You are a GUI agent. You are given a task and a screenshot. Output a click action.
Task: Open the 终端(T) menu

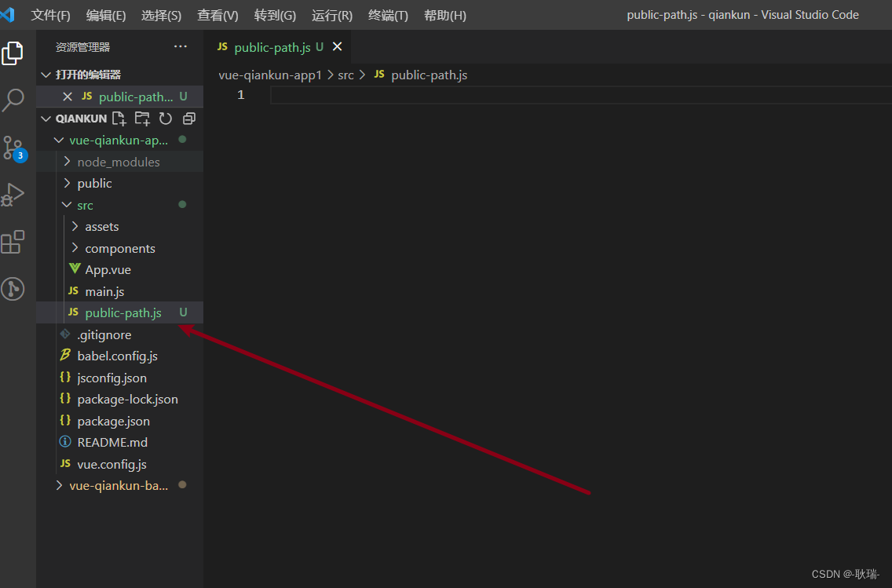click(x=388, y=16)
